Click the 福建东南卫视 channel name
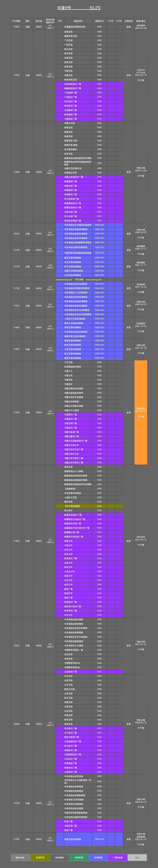The height and width of the screenshot is (868, 158). (x=70, y=36)
